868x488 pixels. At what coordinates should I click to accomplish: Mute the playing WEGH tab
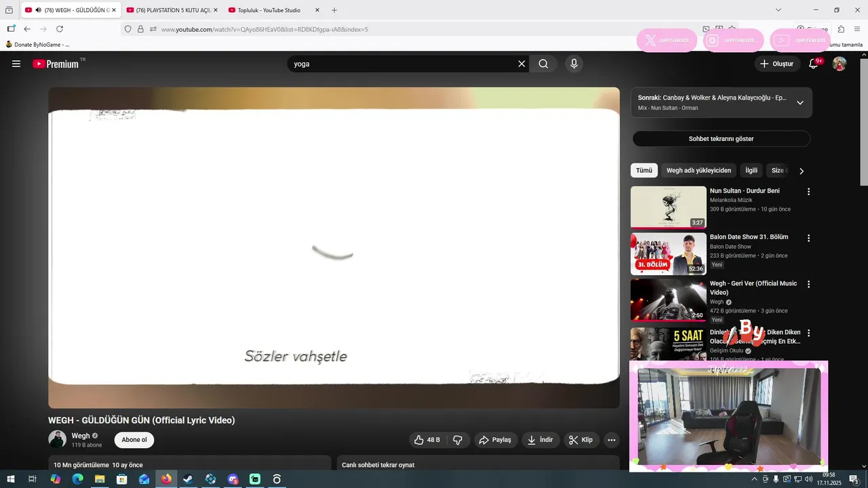[x=39, y=10]
